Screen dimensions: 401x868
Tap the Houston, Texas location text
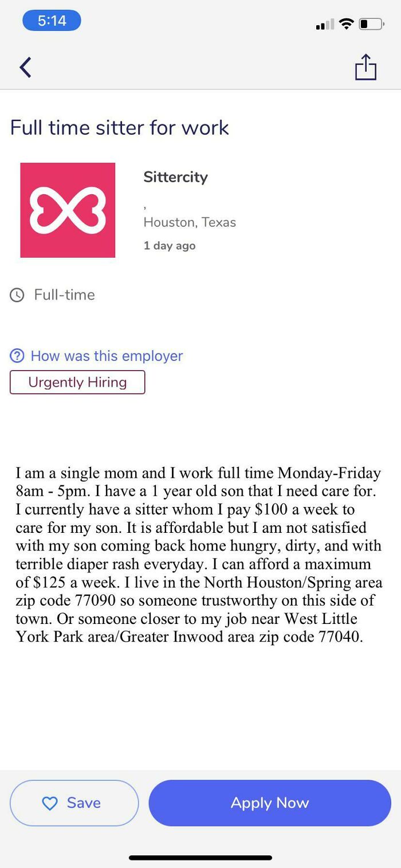point(190,222)
